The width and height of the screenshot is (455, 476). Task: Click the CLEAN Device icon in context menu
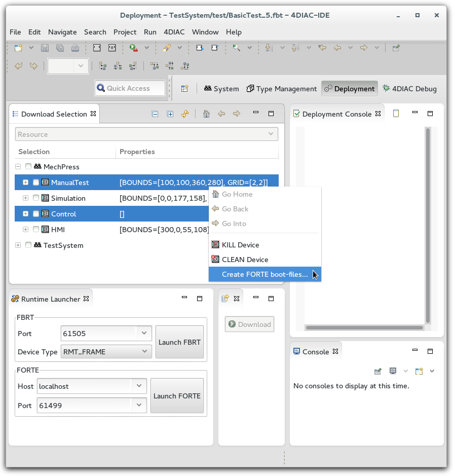tap(215, 260)
